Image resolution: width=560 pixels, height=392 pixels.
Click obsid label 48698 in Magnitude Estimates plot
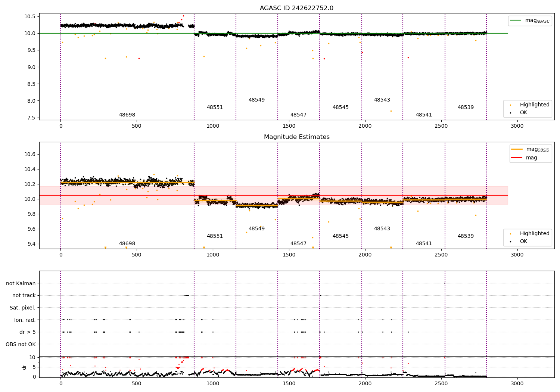127,243
